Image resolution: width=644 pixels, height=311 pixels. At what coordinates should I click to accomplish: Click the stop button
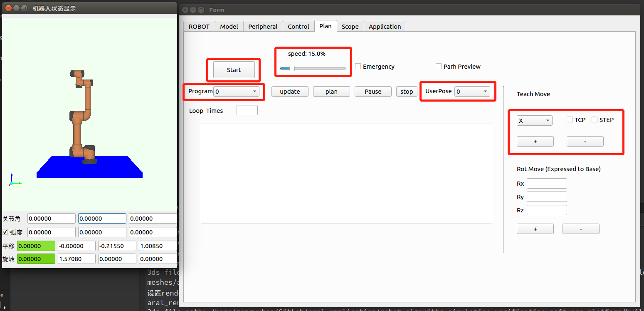point(407,92)
